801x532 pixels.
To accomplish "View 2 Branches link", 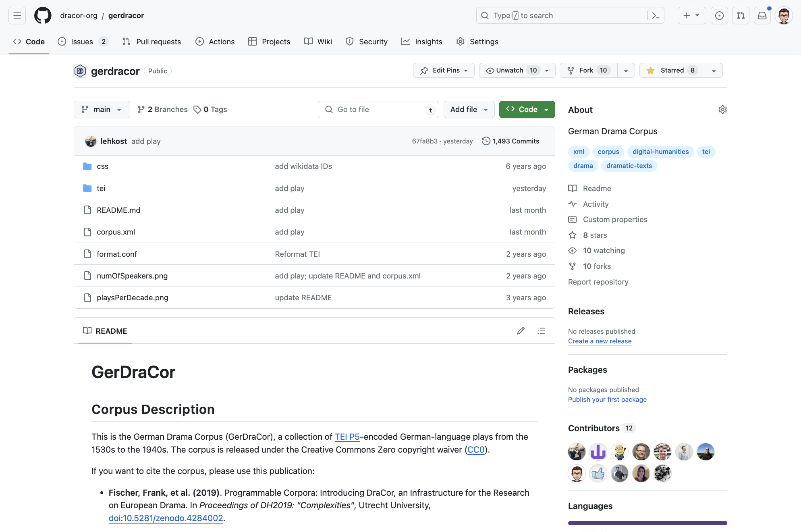I will [162, 110].
